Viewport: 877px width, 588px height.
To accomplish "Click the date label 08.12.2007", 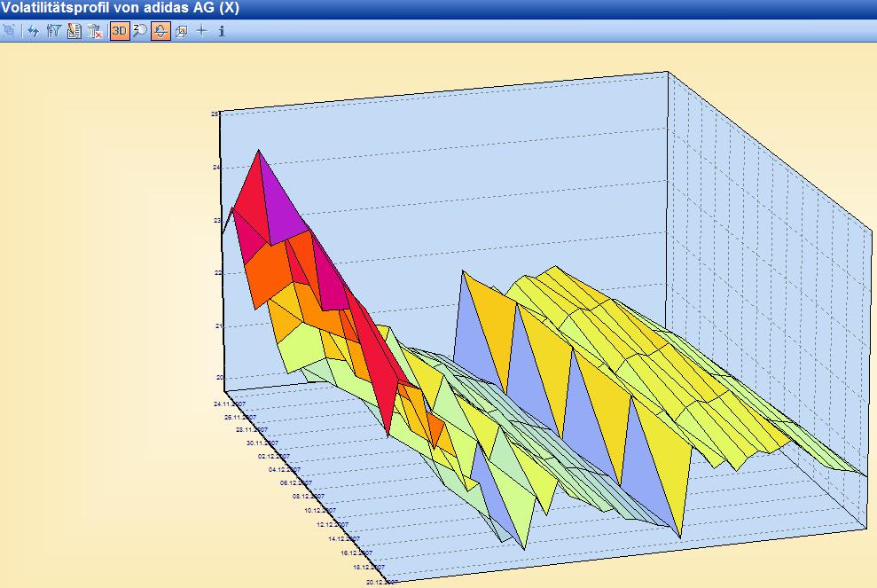I will point(309,497).
